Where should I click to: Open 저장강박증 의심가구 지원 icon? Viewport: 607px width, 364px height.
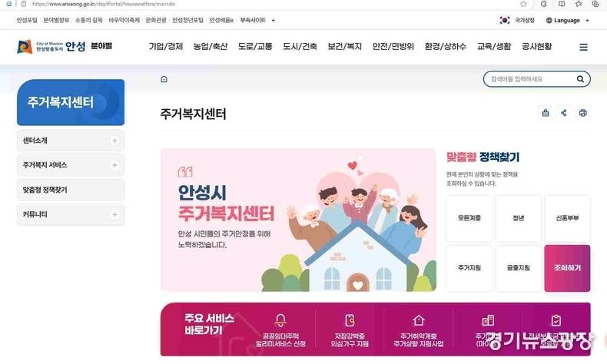pyautogui.click(x=350, y=320)
